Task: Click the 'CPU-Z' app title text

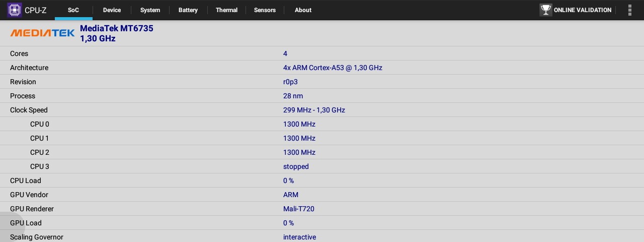Action: 35,10
